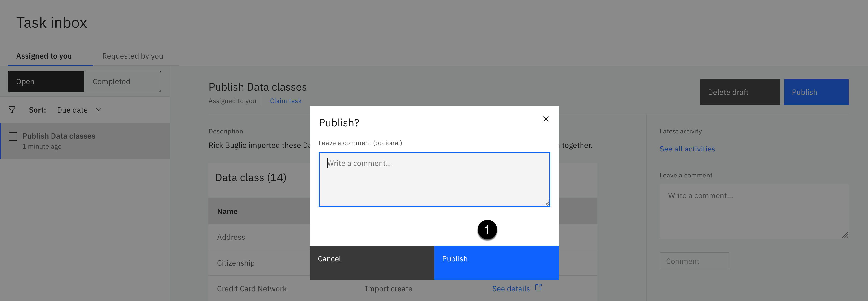Open the Assigned to you tab
Image resolution: width=868 pixels, height=301 pixels.
click(44, 56)
